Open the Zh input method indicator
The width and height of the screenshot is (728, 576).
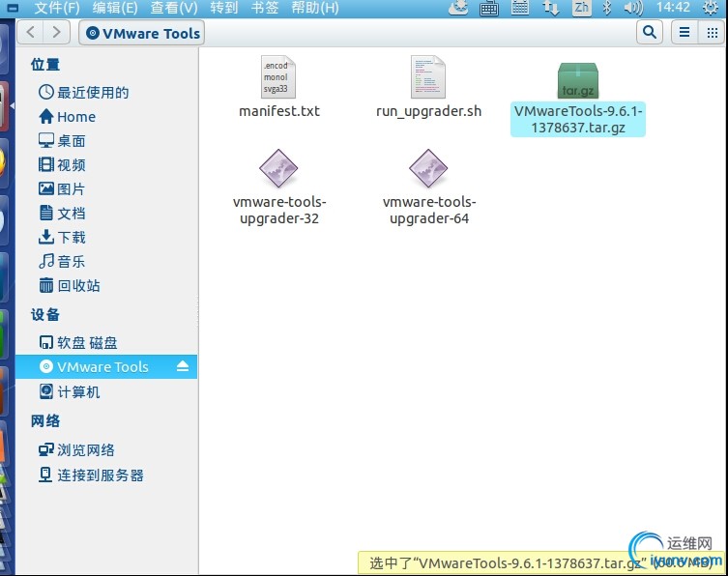click(x=581, y=8)
